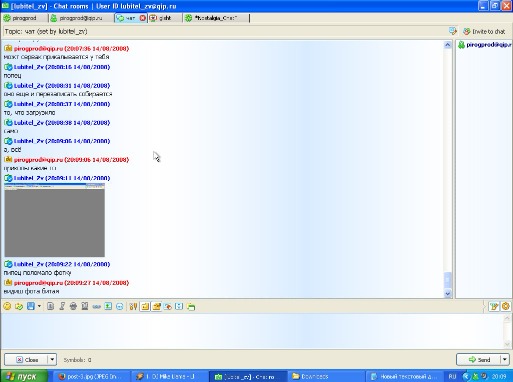Image resolution: width=513 pixels, height=382 pixels.
Task: Click the blue double-arrow toolbar icon
Action: [x=179, y=306]
